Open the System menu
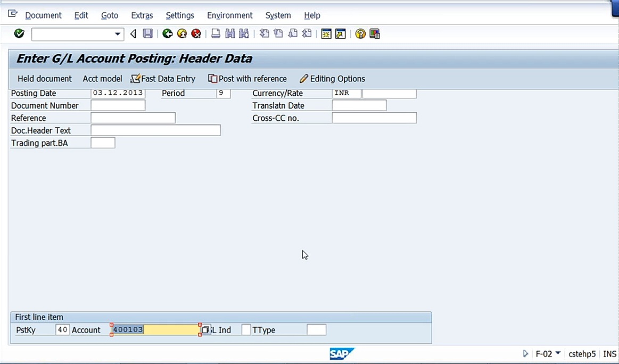The width and height of the screenshot is (619, 364). pos(278,15)
